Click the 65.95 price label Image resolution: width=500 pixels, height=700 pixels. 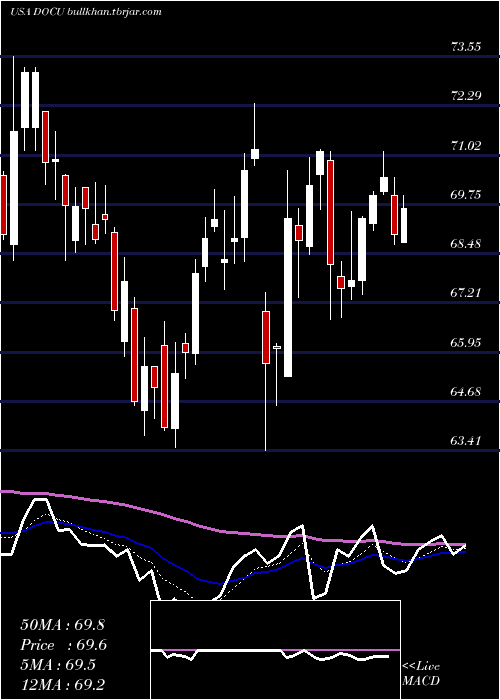[x=466, y=343]
